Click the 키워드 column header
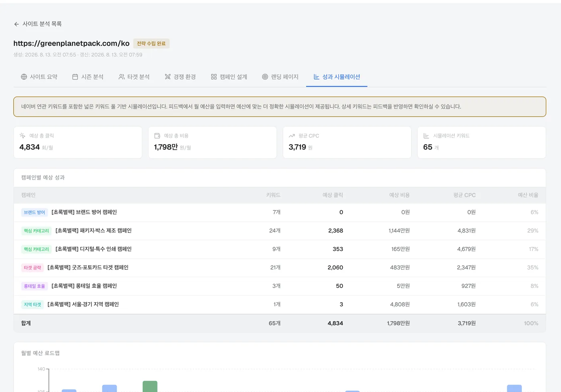This screenshot has height=392, width=561. (273, 195)
